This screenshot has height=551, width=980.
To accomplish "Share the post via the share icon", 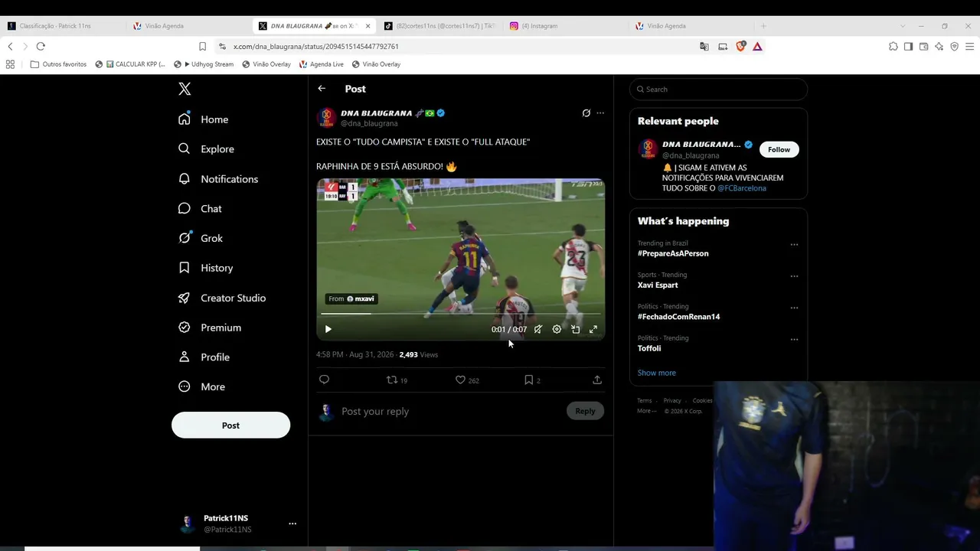I will (x=597, y=380).
